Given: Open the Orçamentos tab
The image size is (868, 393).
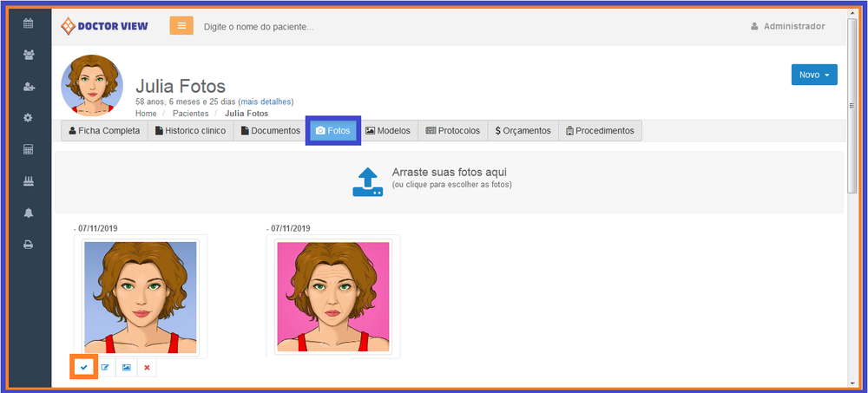Looking at the screenshot, I should click(x=523, y=131).
